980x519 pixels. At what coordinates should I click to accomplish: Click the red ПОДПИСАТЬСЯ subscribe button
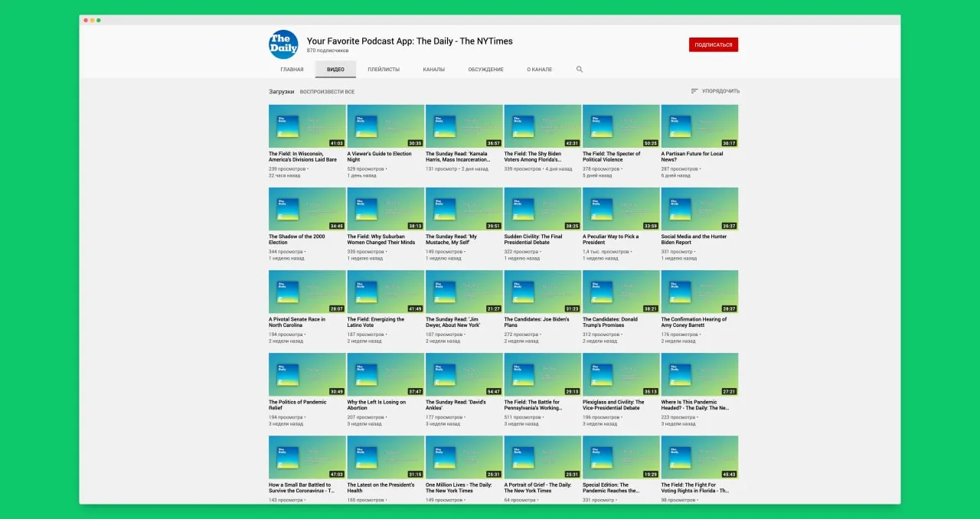(x=714, y=45)
